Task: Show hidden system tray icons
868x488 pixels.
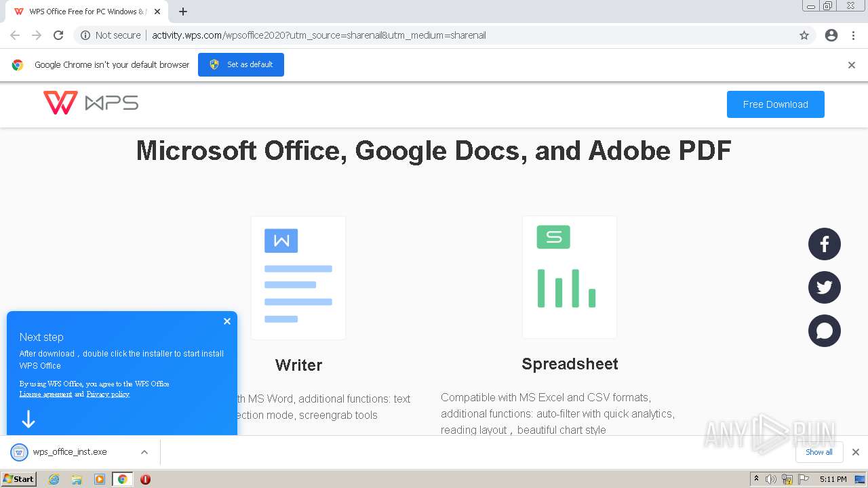Action: click(x=756, y=479)
